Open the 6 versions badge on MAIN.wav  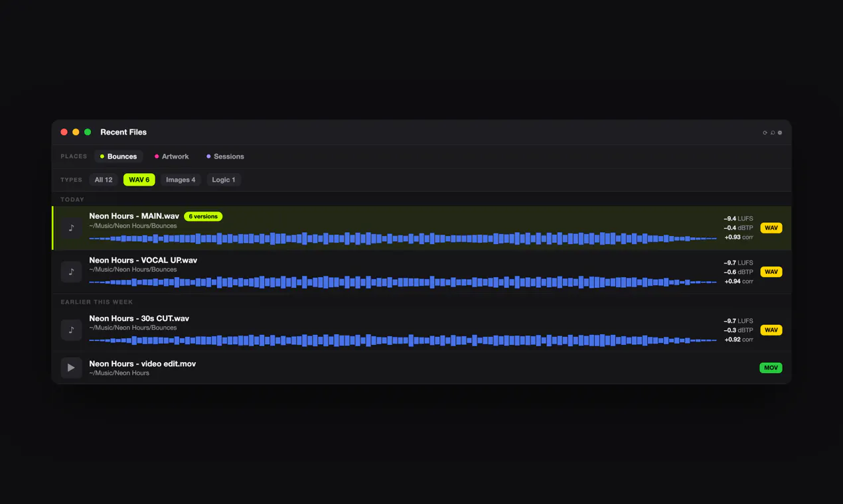click(203, 216)
